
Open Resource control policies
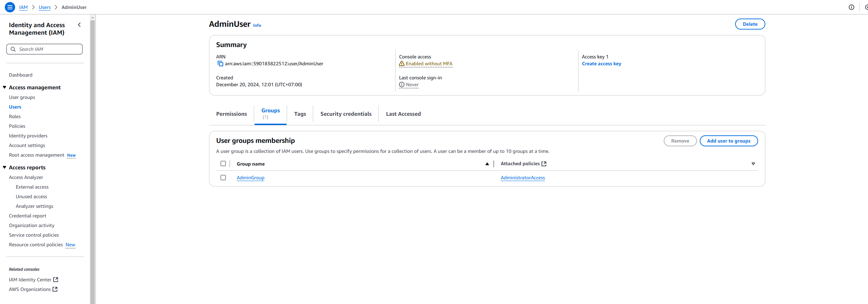(x=36, y=245)
